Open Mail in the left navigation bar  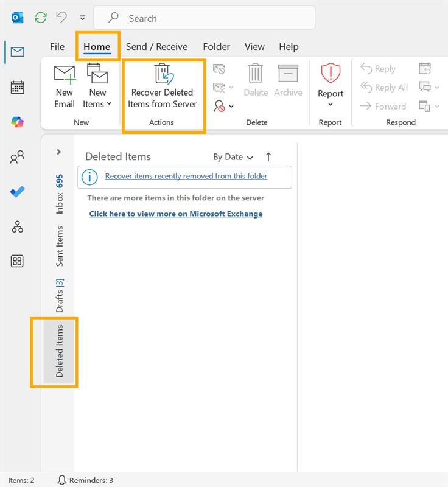18,52
